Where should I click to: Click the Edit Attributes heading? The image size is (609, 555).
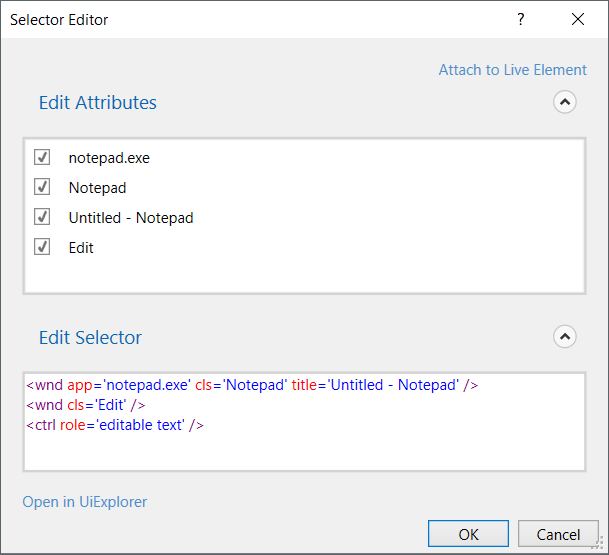[x=98, y=102]
